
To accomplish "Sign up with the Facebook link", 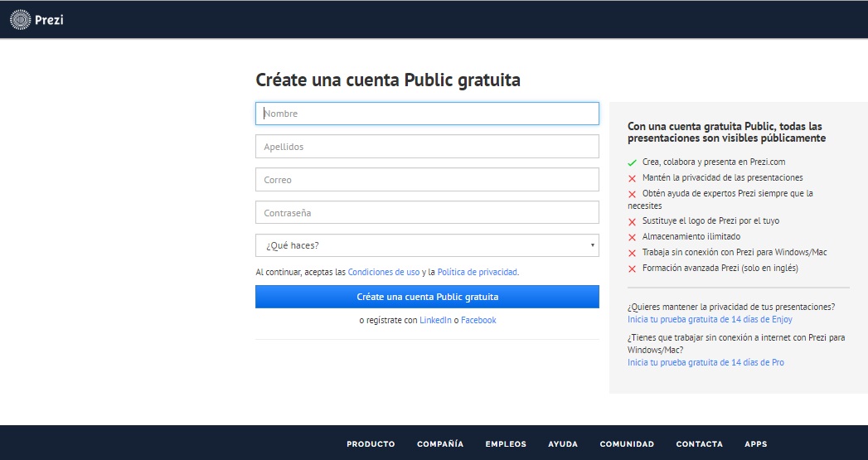I will (478, 320).
